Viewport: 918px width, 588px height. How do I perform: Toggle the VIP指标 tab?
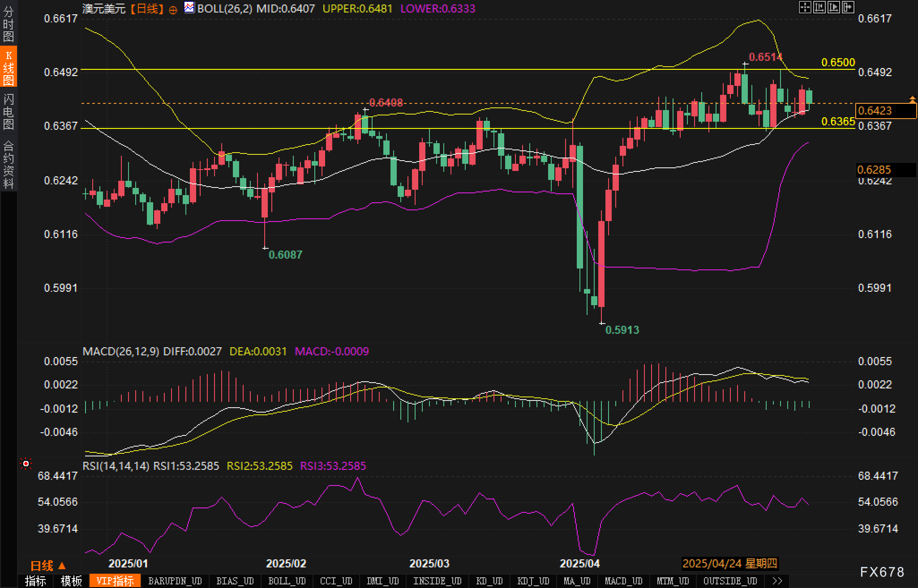115,581
